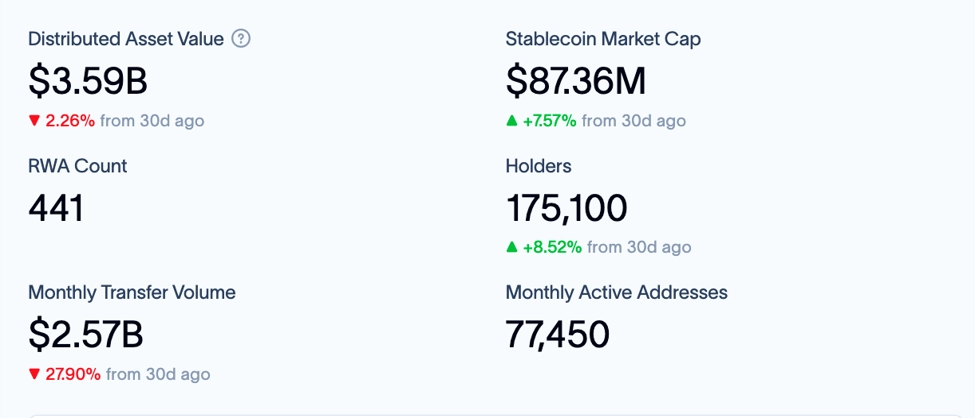This screenshot has height=418, width=975.
Task: Click the green up triangle beside +7.57%
Action: tap(512, 121)
